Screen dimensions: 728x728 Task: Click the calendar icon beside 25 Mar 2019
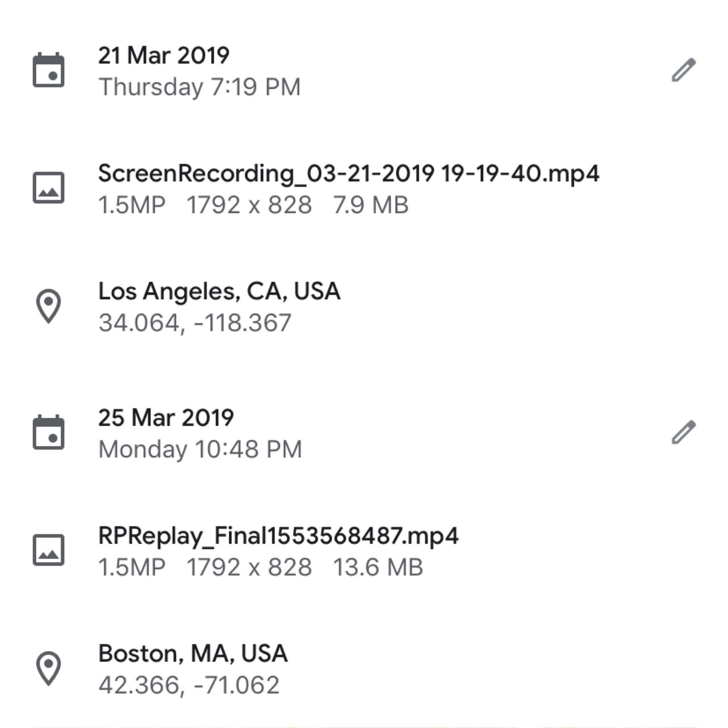point(49,433)
